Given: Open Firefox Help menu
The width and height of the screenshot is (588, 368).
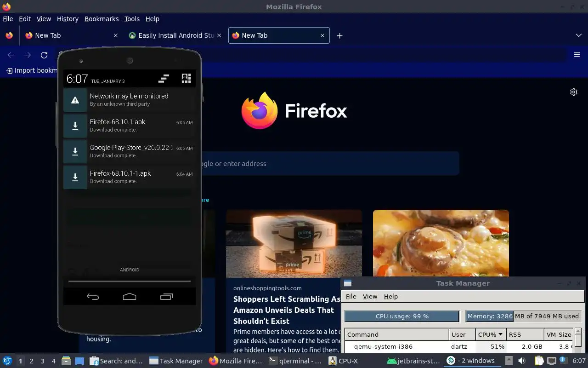Looking at the screenshot, I should pyautogui.click(x=153, y=19).
